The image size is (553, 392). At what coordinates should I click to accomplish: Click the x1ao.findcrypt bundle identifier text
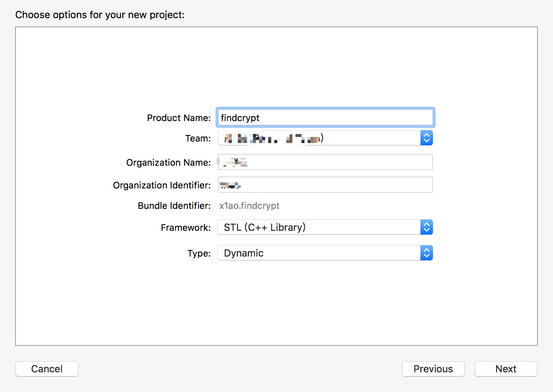point(249,206)
